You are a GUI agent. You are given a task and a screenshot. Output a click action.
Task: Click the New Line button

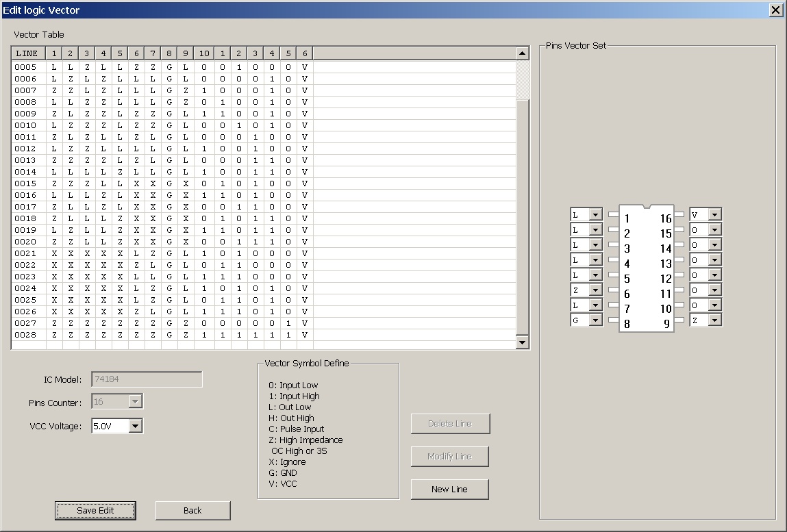coord(449,490)
